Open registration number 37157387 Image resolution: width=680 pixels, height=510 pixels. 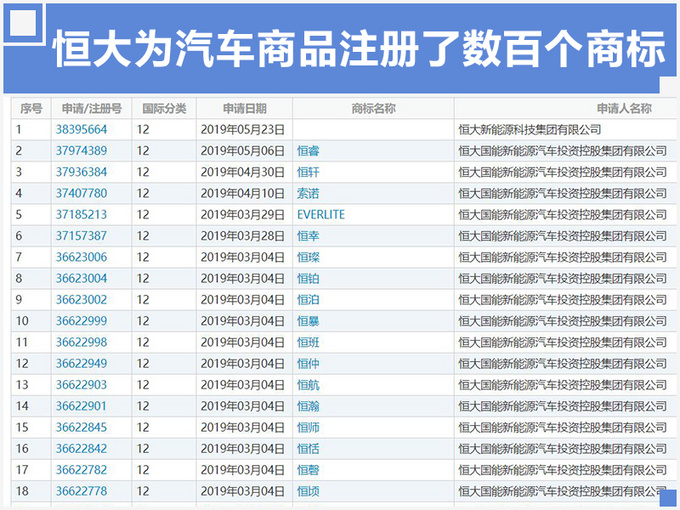81,235
